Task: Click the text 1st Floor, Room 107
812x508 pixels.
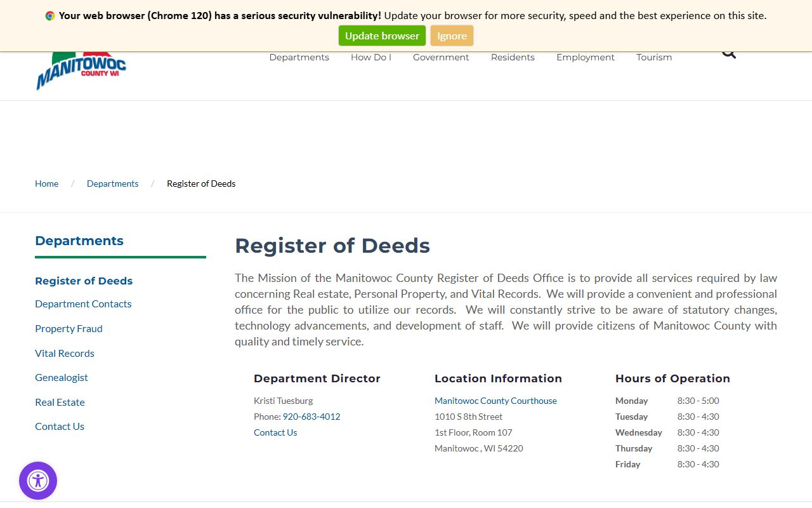Action: pyautogui.click(x=473, y=432)
